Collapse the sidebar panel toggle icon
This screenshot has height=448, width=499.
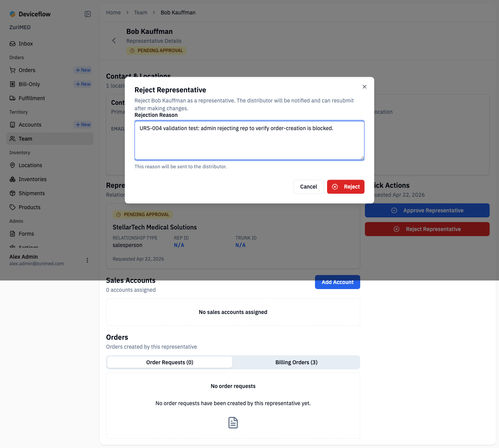tap(88, 14)
